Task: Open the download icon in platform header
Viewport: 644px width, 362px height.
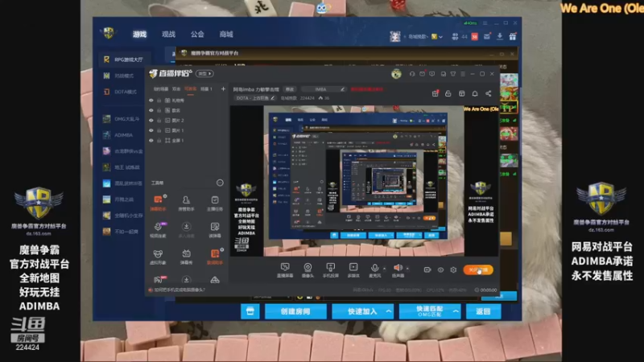Action: tap(500, 36)
